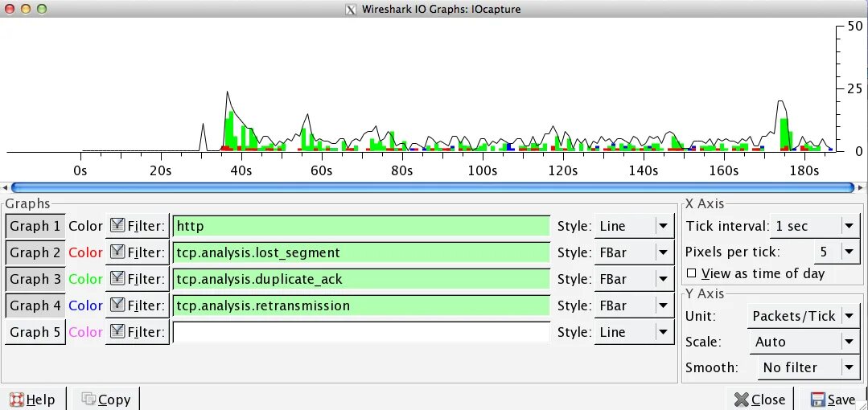Open Graph 3 Style dropdown
Viewport: 868px width, 410px height.
point(635,280)
